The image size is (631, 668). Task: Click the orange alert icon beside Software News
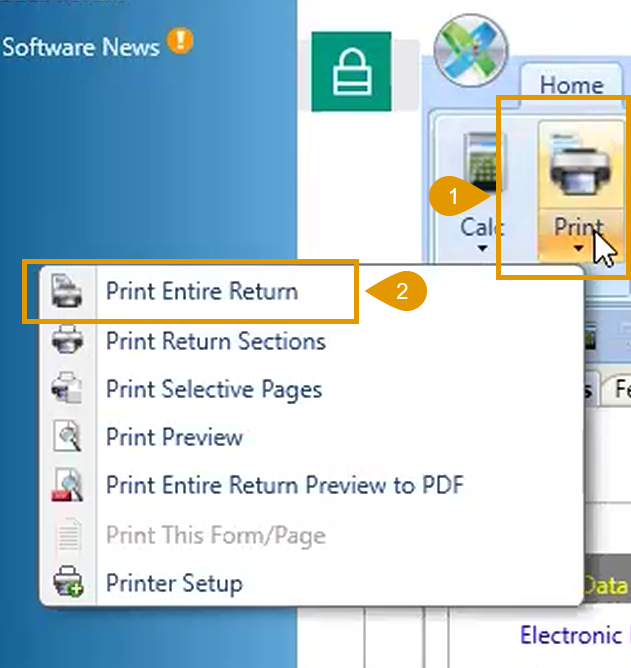tap(181, 43)
